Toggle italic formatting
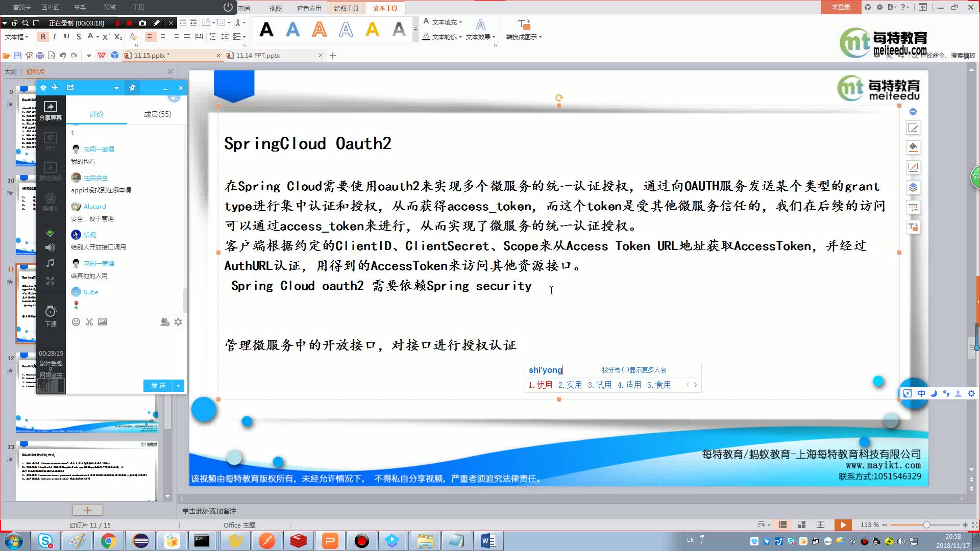The width and height of the screenshot is (980, 551). click(55, 37)
